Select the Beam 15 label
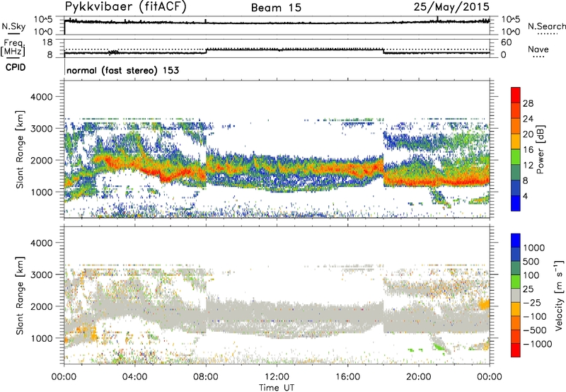Image resolution: width=566 pixels, height=392 pixels. click(276, 8)
